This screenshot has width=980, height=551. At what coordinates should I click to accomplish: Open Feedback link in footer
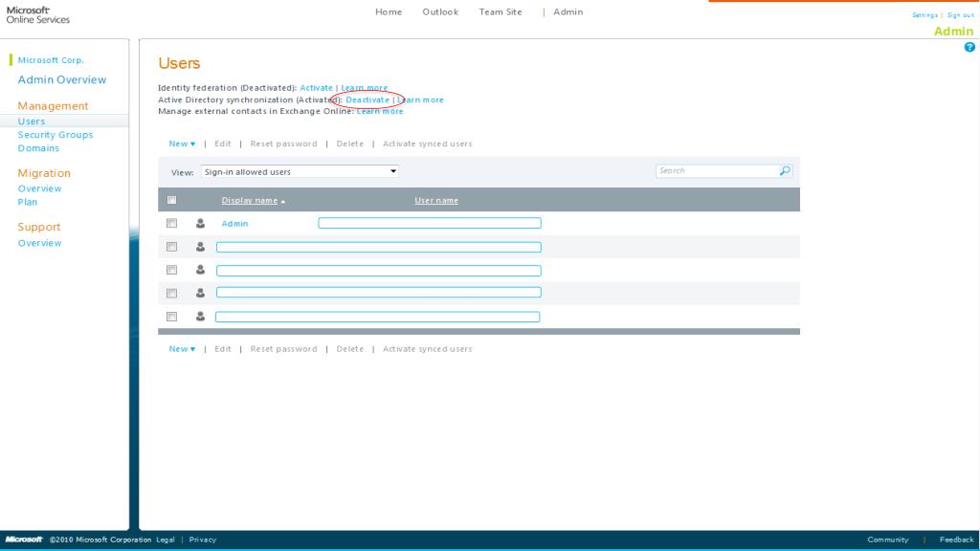(x=956, y=540)
